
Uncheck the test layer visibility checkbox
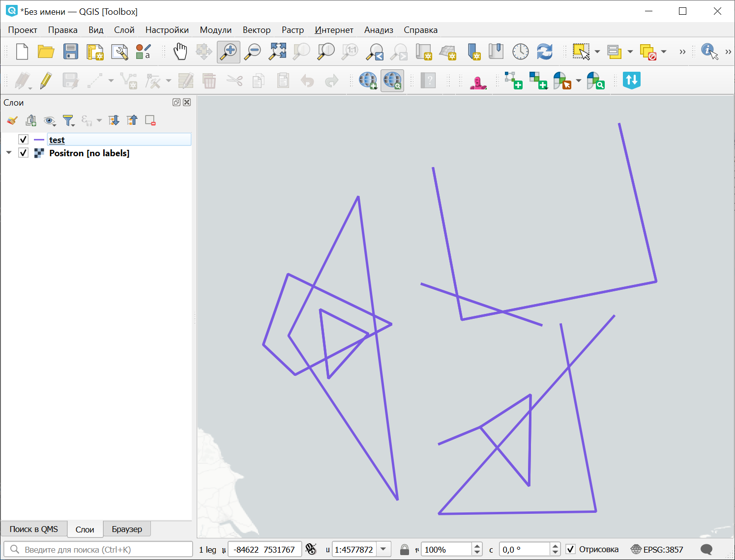(x=23, y=140)
